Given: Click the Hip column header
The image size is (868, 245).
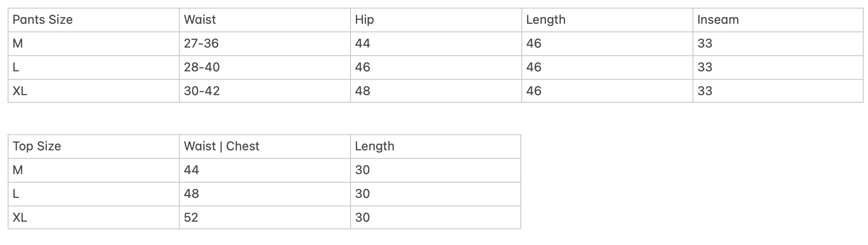Looking at the screenshot, I should pyautogui.click(x=364, y=20).
